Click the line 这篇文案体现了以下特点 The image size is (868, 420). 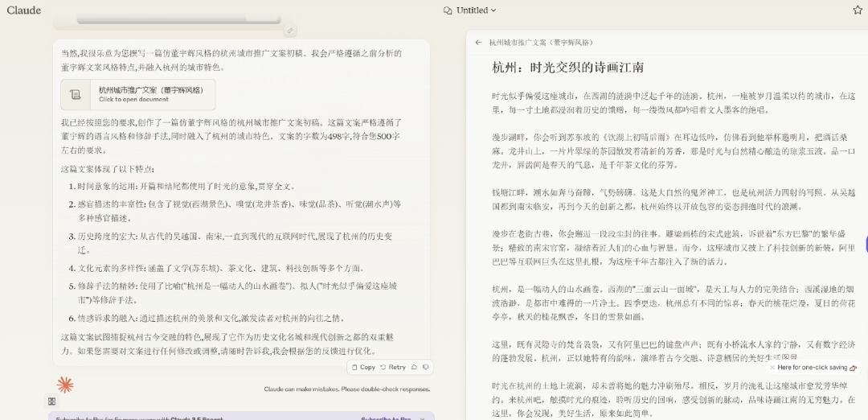108,169
